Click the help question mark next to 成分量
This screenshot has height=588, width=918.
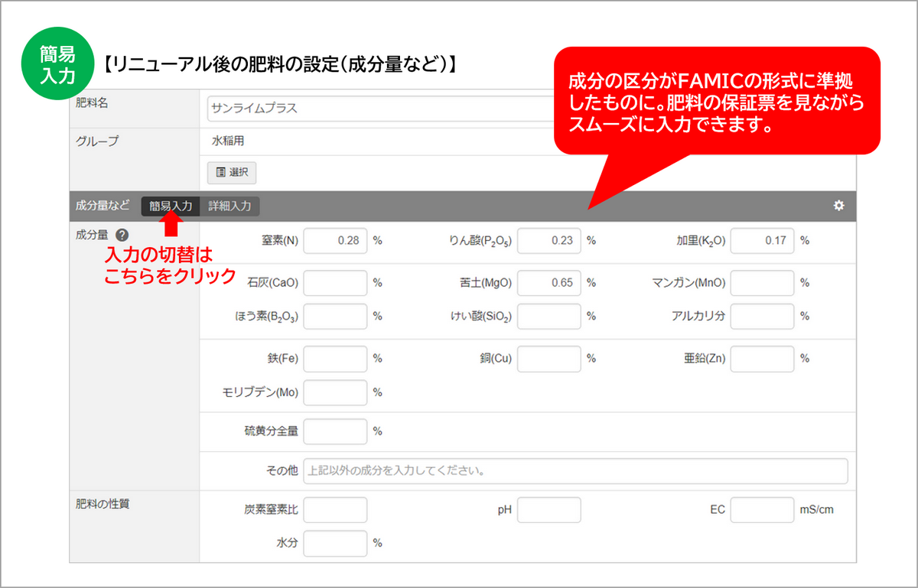[122, 236]
